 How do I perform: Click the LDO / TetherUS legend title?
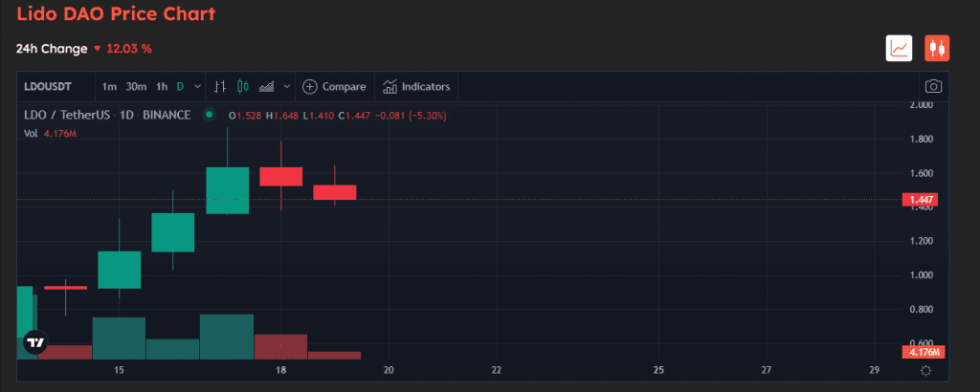[x=107, y=116]
